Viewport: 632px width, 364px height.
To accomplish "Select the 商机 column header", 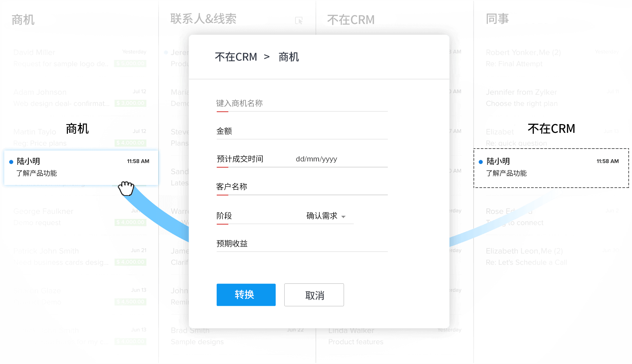I will pos(23,20).
